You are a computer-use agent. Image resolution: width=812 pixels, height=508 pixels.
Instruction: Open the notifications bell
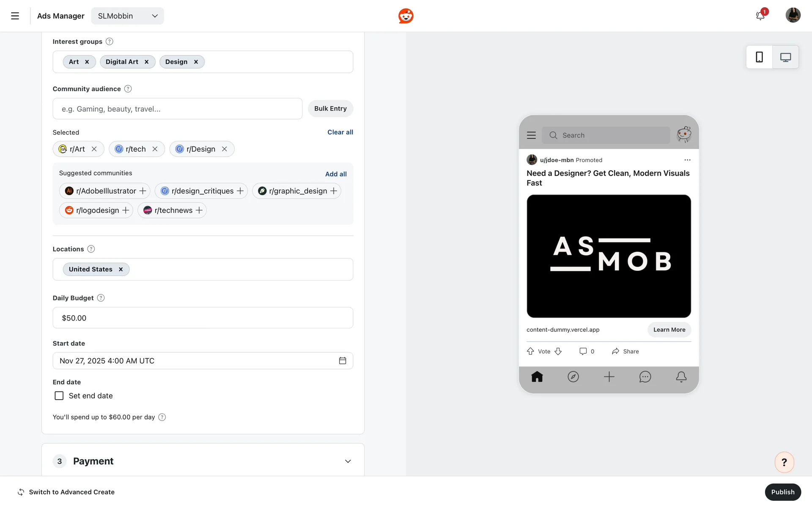(x=760, y=16)
